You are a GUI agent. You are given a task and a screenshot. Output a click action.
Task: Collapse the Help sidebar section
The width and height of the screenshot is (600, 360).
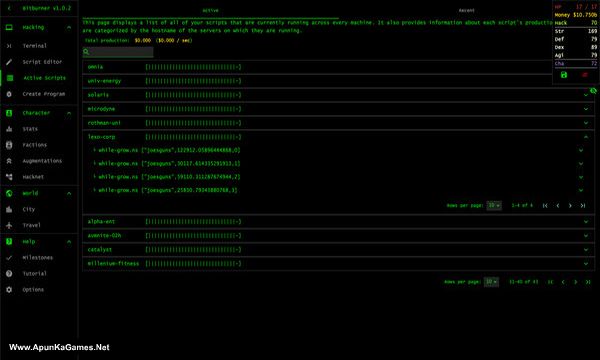click(69, 242)
